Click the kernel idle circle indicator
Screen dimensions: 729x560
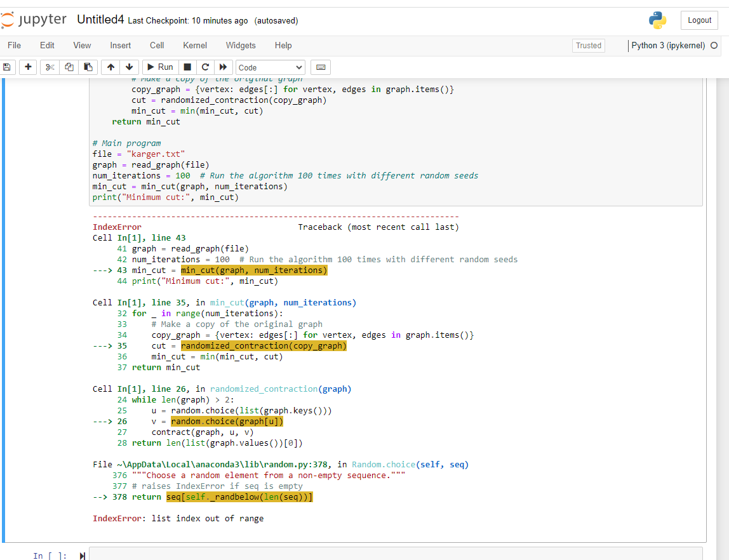point(714,46)
